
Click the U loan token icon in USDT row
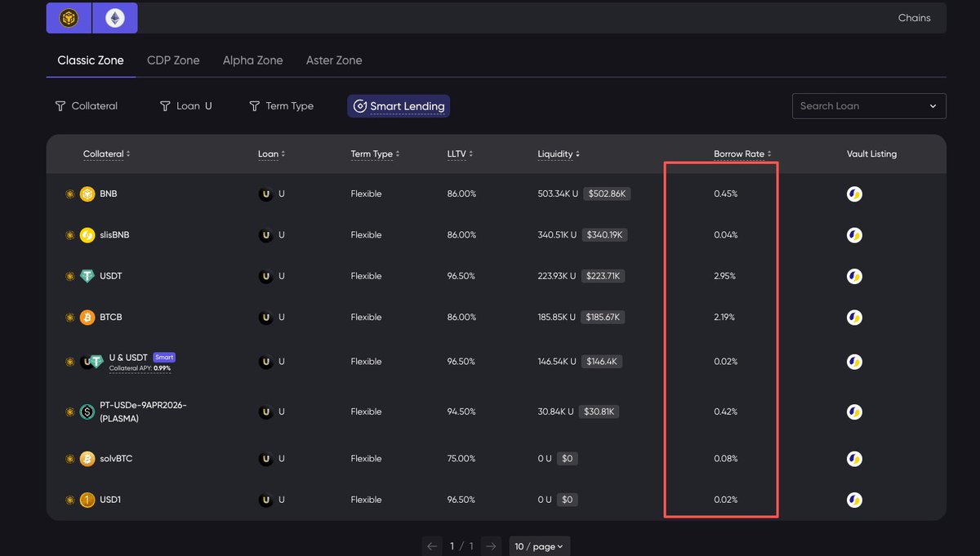point(265,276)
